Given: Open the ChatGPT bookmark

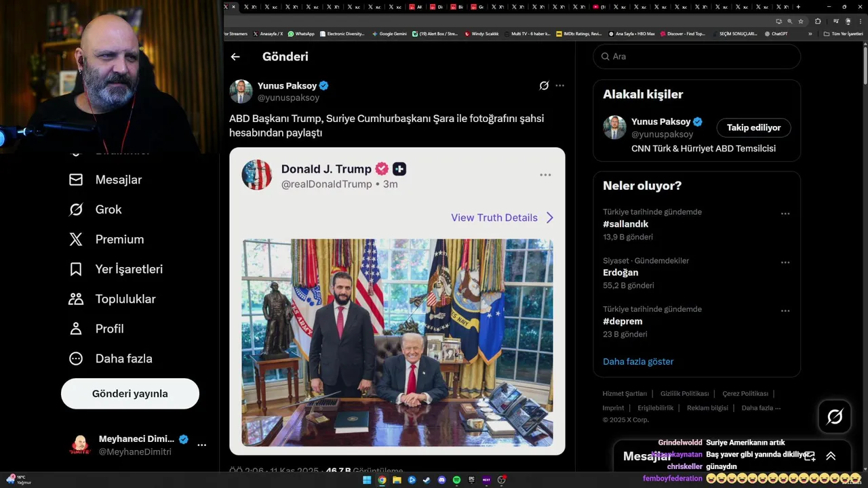Looking at the screenshot, I should tap(776, 33).
